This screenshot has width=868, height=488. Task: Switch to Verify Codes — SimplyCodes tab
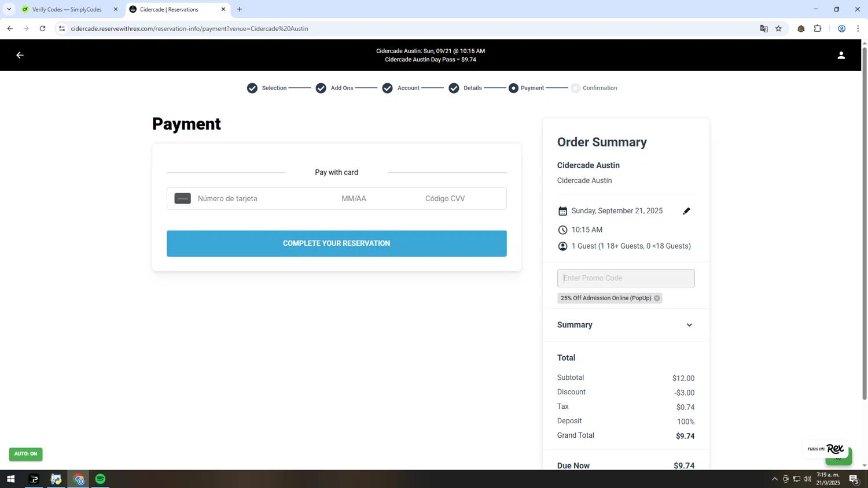[67, 9]
